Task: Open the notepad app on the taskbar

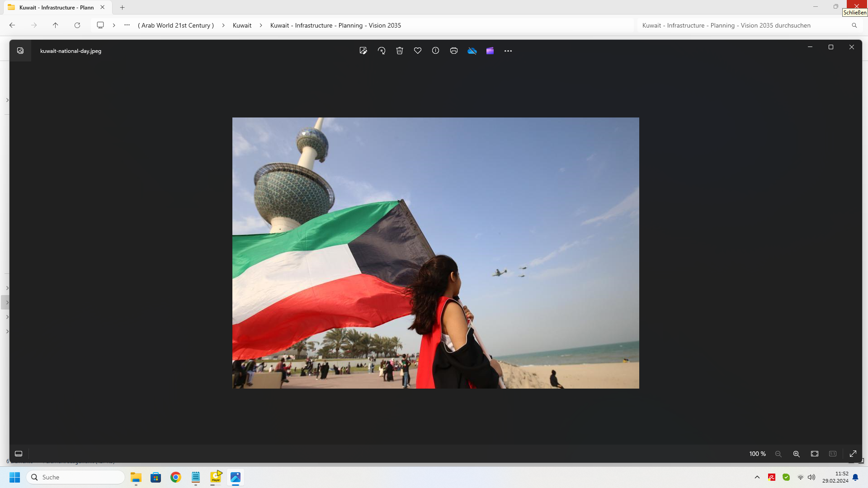Action: click(x=196, y=477)
